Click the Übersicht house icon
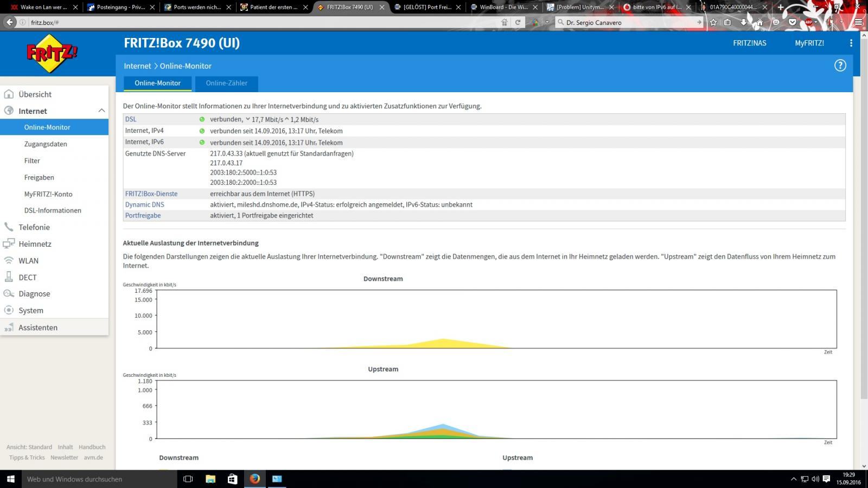This screenshot has height=488, width=868. point(9,94)
